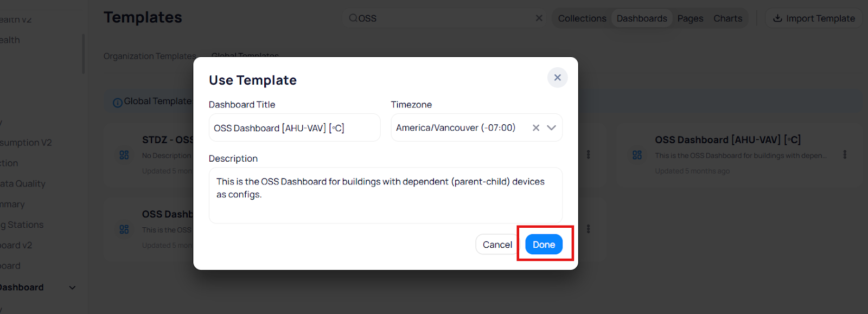Click the search magnifier icon
The height and width of the screenshot is (314, 868).
click(353, 18)
